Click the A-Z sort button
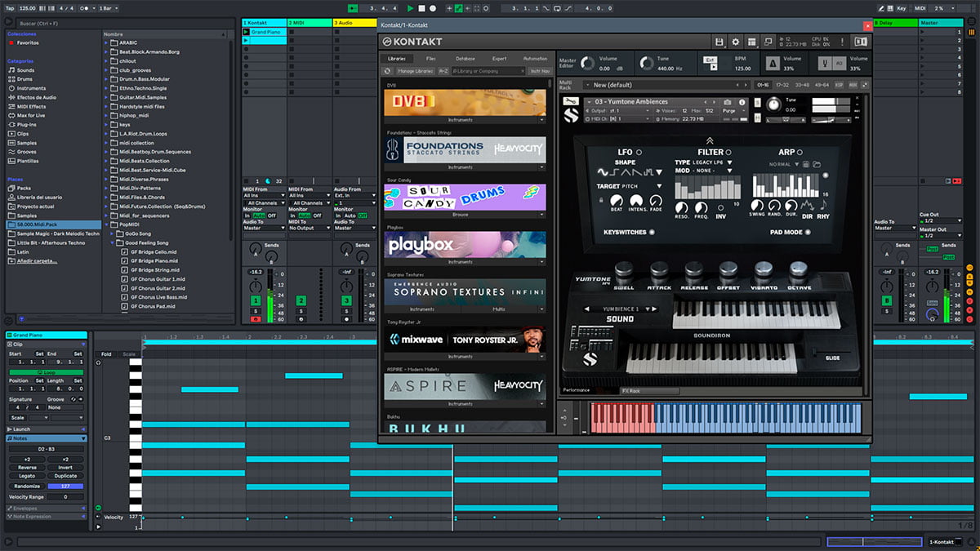The width and height of the screenshot is (980, 551). coord(443,71)
